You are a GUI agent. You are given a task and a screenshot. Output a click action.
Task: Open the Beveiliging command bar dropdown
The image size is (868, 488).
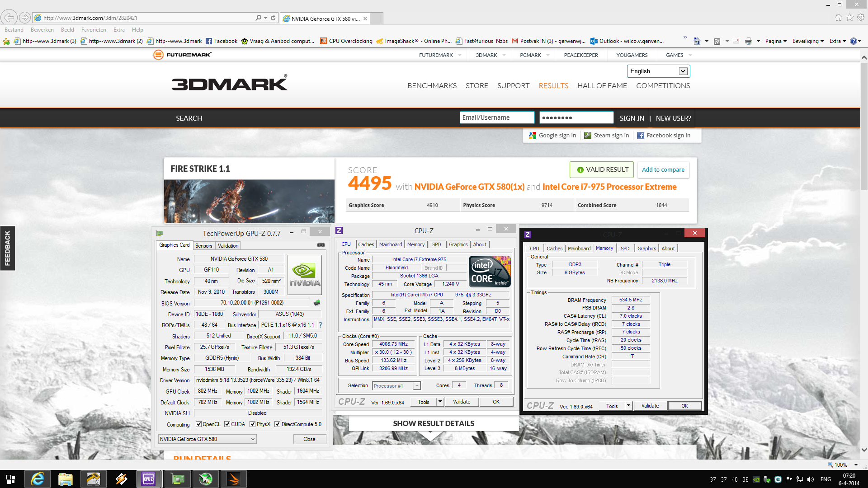click(808, 41)
